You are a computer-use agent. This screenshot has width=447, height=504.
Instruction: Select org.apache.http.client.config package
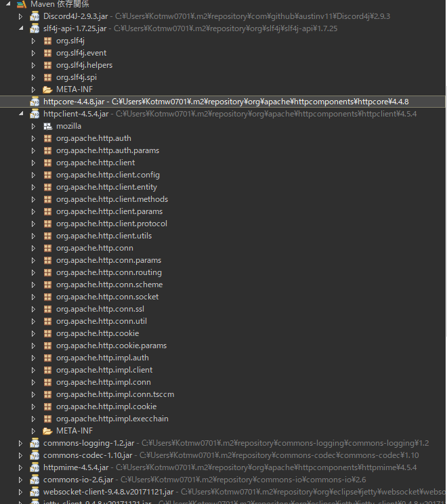pyautogui.click(x=108, y=175)
